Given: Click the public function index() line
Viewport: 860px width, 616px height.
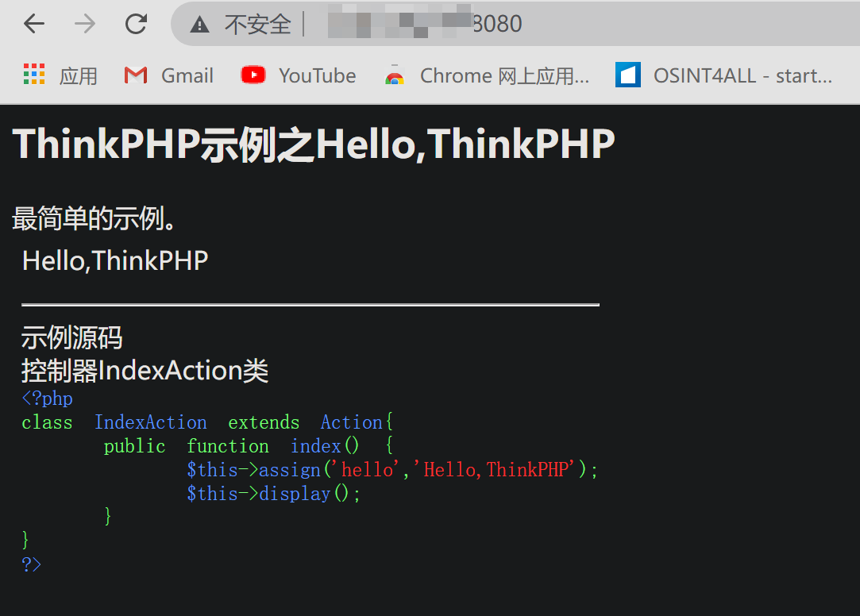Looking at the screenshot, I should 248,446.
